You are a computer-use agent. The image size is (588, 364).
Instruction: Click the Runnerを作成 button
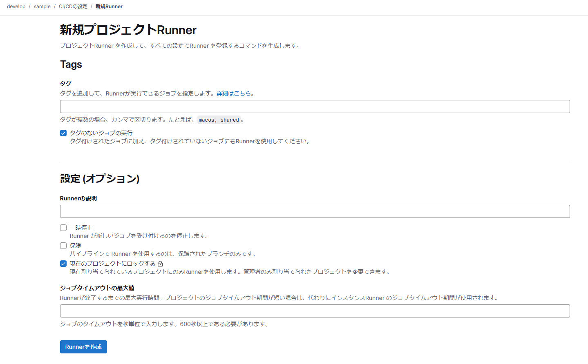click(83, 346)
